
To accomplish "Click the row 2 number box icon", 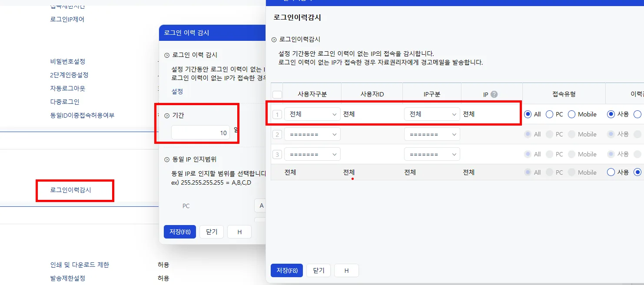I will 277,135.
